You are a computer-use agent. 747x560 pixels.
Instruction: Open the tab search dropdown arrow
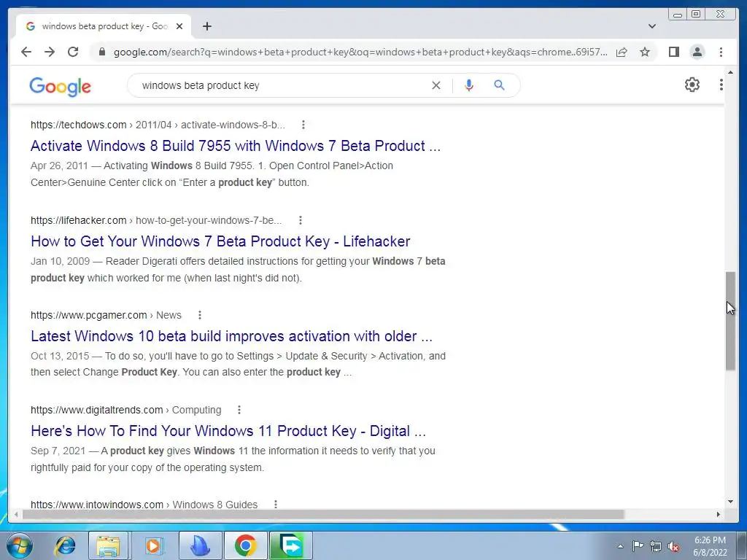point(652,26)
